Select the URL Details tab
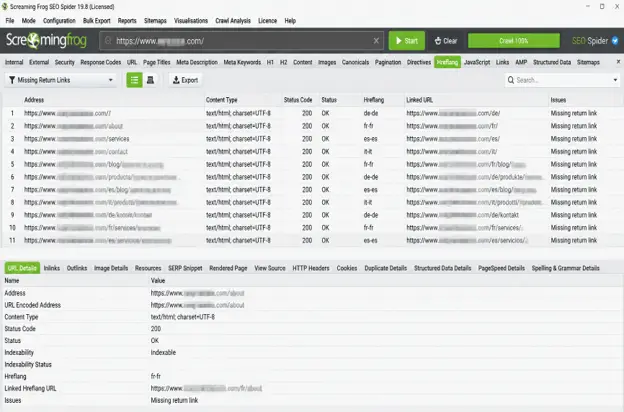The width and height of the screenshot is (624, 412). (22, 268)
